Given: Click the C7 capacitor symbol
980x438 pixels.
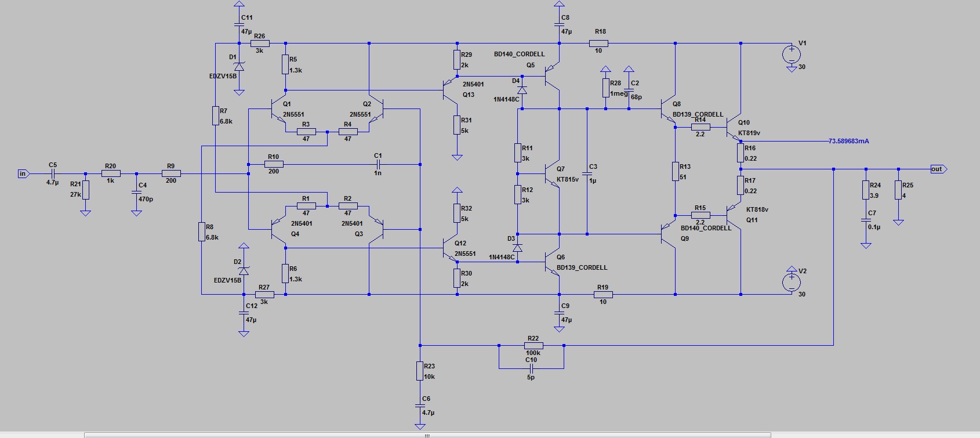Looking at the screenshot, I should (866, 220).
